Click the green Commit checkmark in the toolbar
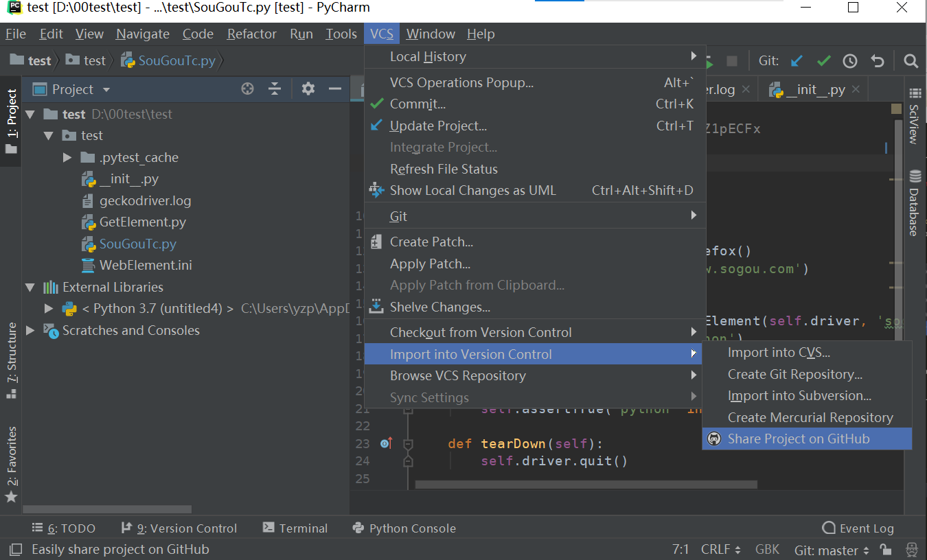Screen dimensions: 927x560 click(823, 61)
